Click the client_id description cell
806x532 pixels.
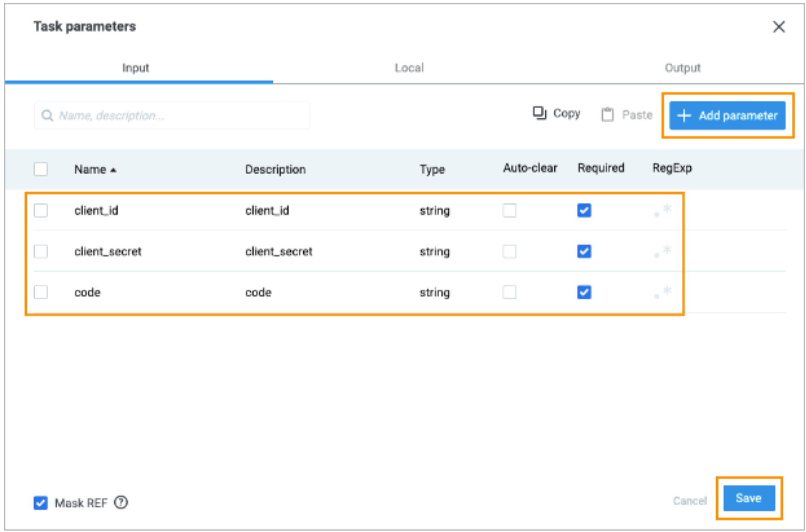tap(267, 210)
